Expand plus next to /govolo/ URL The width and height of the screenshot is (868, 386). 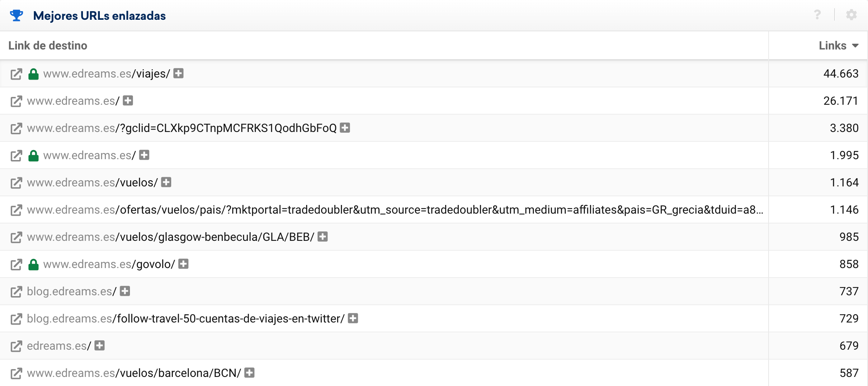click(183, 264)
